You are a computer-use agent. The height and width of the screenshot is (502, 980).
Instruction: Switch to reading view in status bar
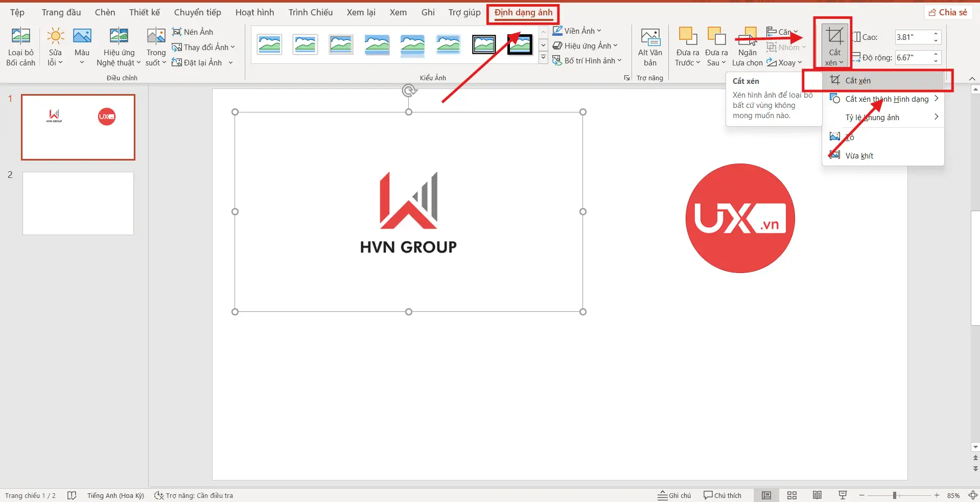(x=816, y=494)
